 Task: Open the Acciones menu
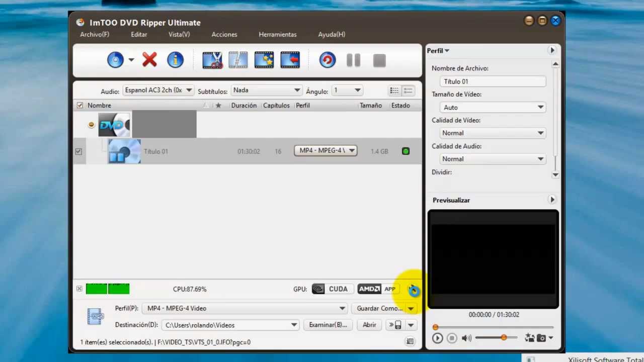coord(224,35)
